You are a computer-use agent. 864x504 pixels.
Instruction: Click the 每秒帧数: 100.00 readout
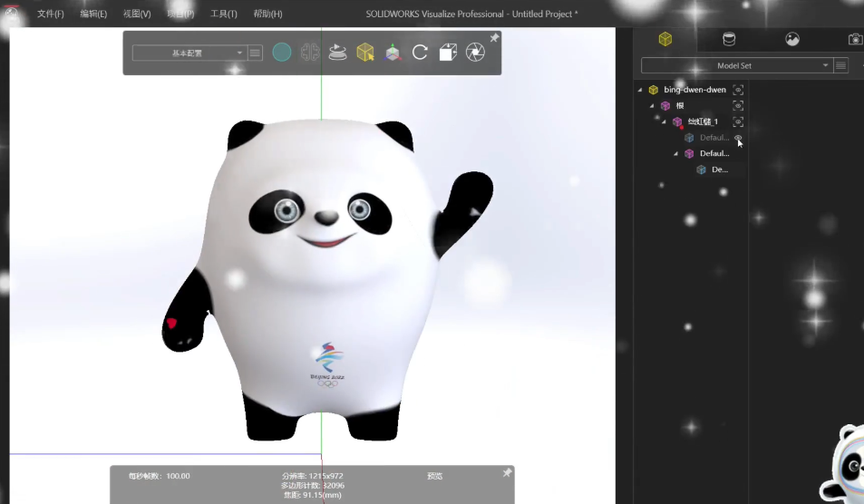coord(160,476)
